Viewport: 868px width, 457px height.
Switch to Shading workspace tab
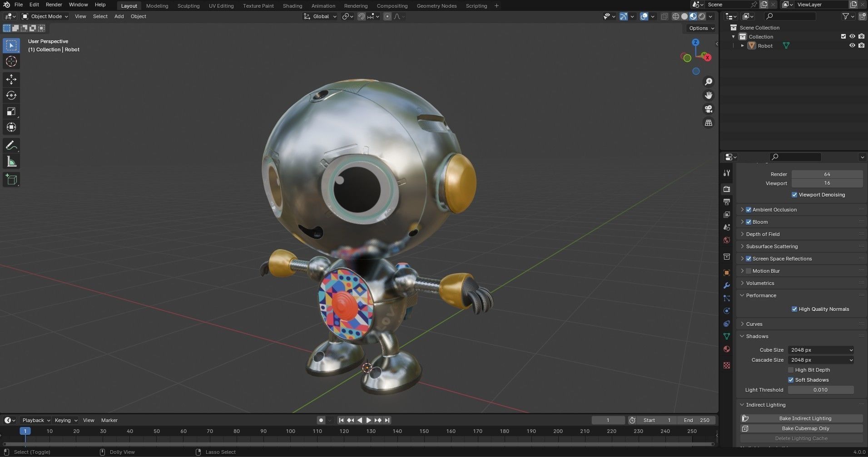click(x=293, y=5)
